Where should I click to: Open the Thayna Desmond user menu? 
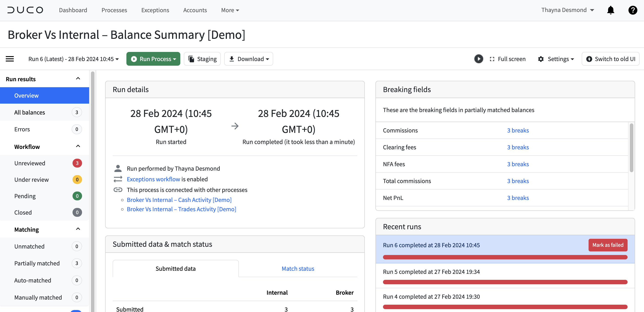tap(567, 10)
